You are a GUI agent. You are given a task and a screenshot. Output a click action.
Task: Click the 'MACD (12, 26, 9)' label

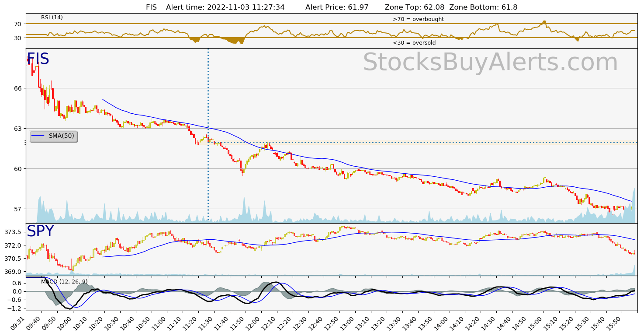pyautogui.click(x=64, y=281)
